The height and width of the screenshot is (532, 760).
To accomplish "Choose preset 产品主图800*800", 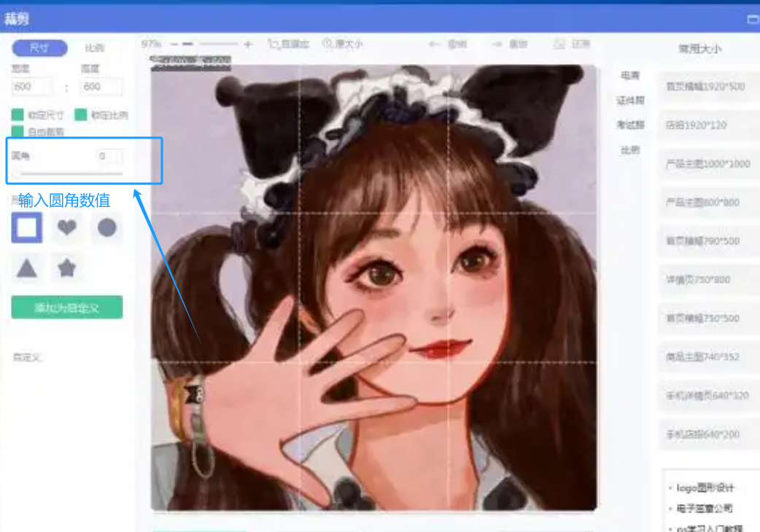I will tap(708, 203).
